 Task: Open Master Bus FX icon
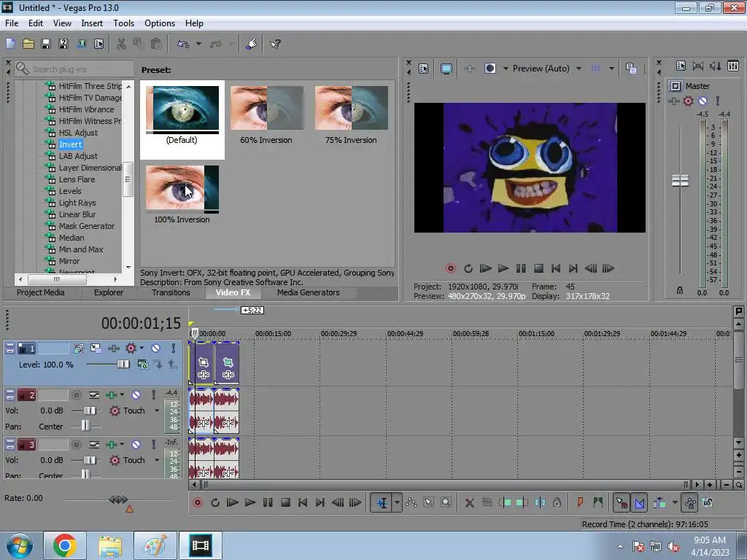tap(673, 101)
